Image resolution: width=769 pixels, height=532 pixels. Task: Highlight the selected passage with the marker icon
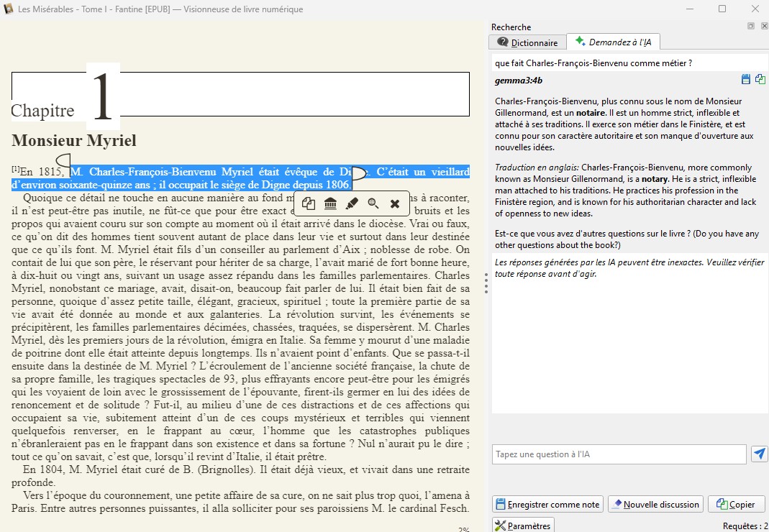(352, 203)
